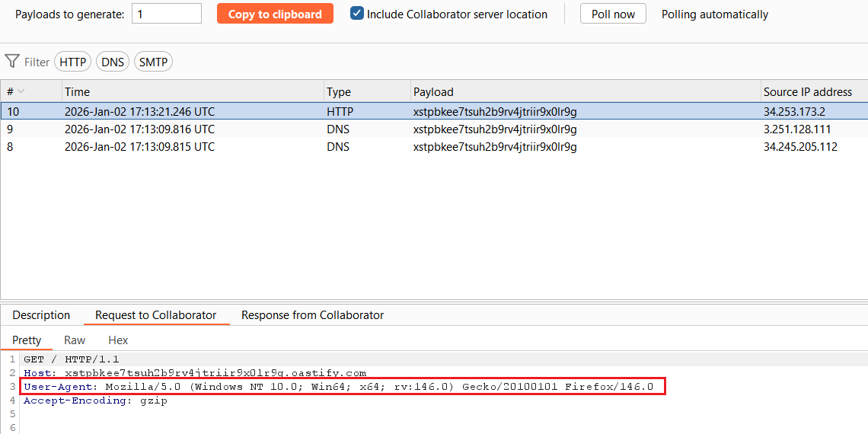This screenshot has height=434, width=868.
Task: Select interaction row number 10
Action: (x=434, y=111)
